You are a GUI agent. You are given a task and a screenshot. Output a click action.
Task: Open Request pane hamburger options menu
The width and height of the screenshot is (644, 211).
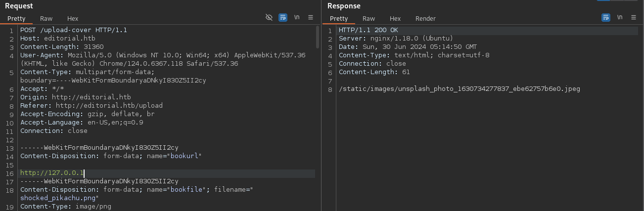click(x=311, y=17)
